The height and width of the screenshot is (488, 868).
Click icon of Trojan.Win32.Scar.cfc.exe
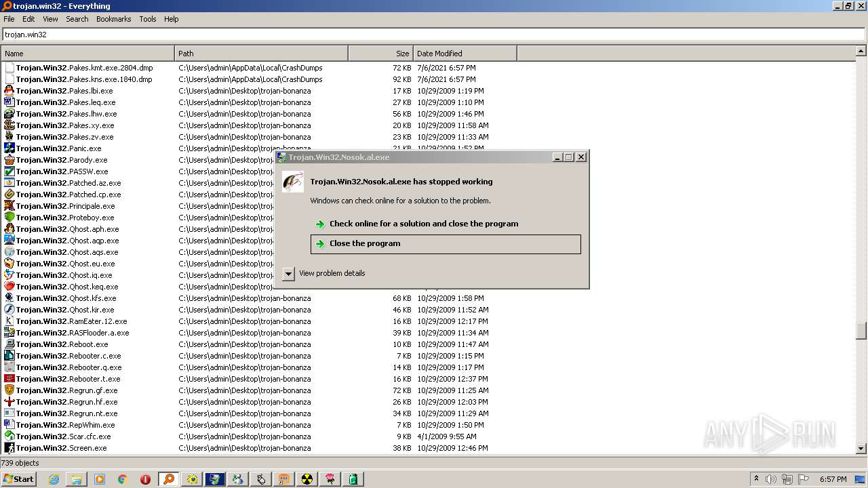pyautogui.click(x=9, y=436)
